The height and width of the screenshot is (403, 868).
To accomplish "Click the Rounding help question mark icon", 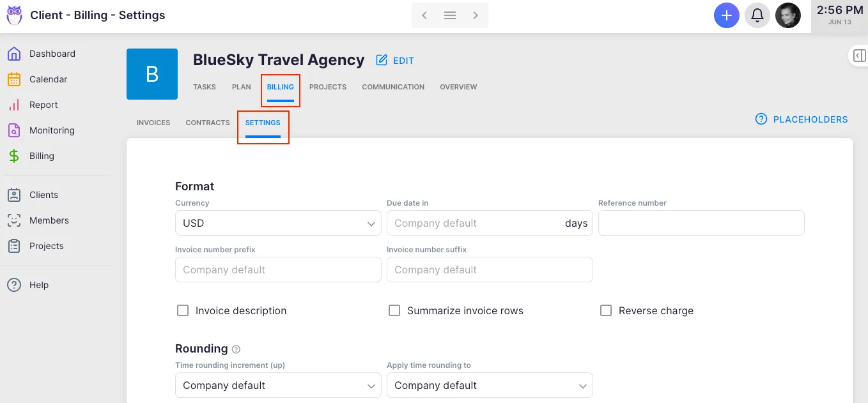I will point(236,349).
